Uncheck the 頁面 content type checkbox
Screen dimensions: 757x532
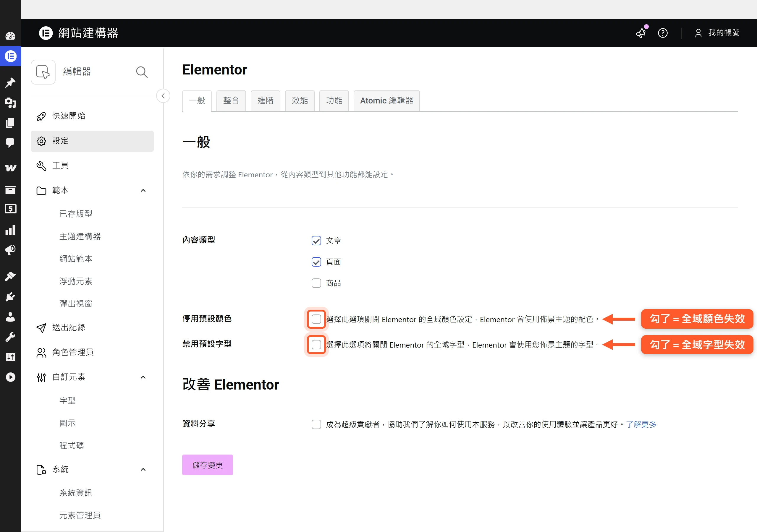(316, 262)
